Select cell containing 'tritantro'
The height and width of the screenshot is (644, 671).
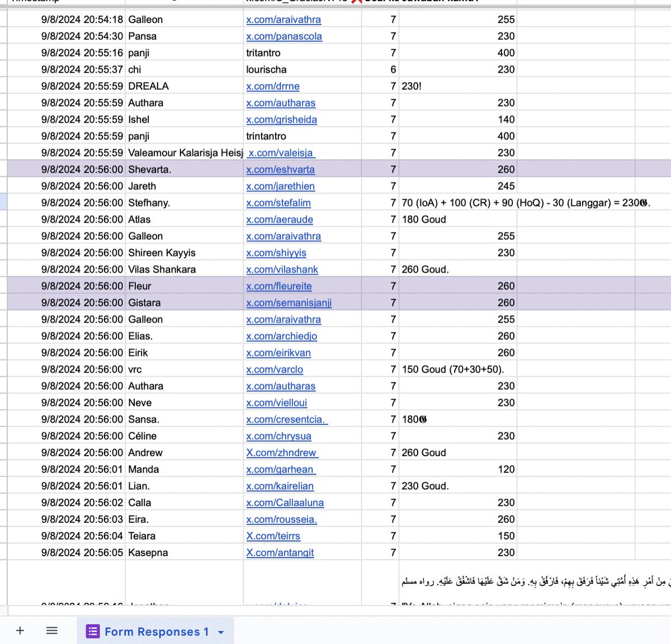(303, 53)
